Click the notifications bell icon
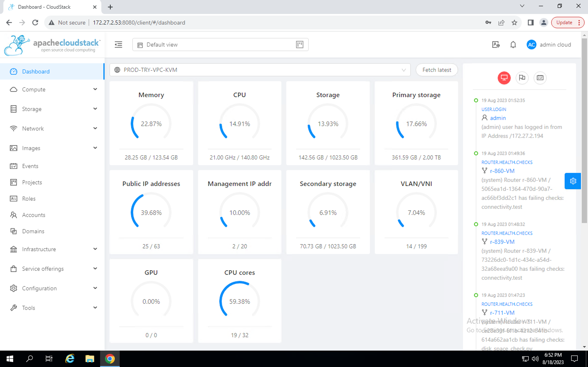 (x=513, y=45)
